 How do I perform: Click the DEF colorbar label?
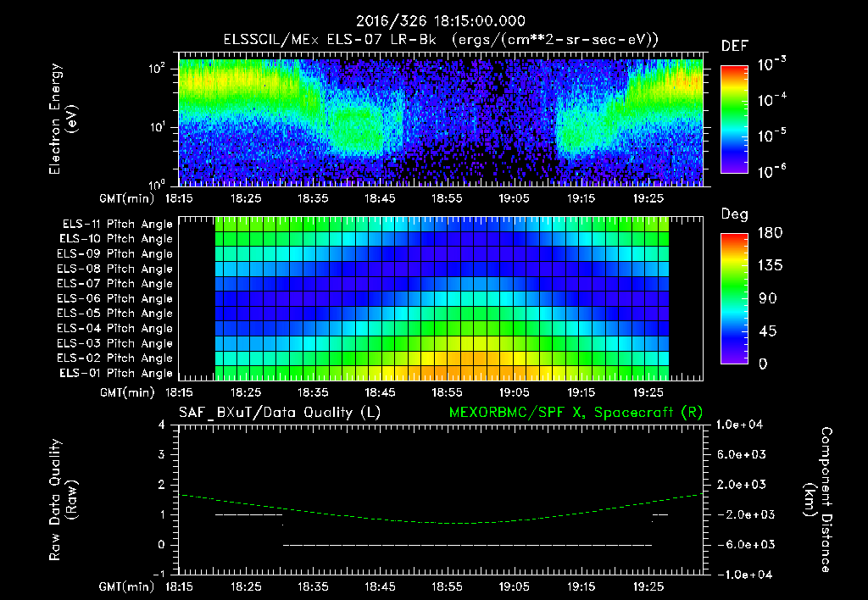735,47
